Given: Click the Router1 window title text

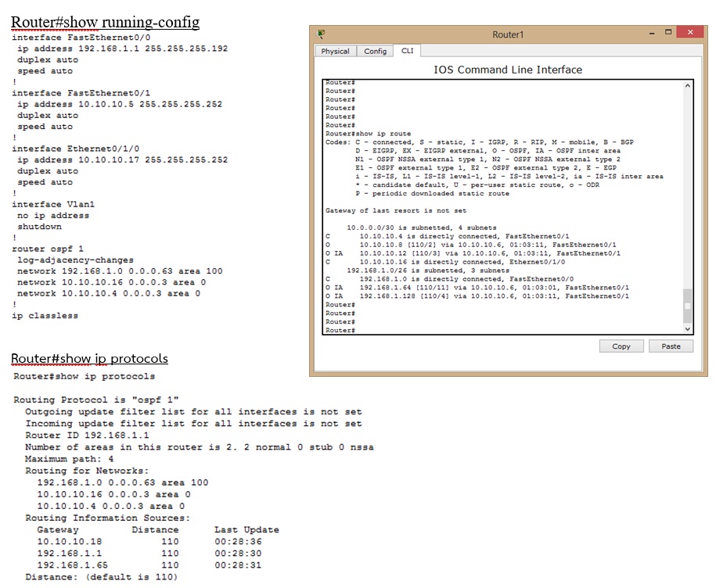Looking at the screenshot, I should click(x=508, y=34).
